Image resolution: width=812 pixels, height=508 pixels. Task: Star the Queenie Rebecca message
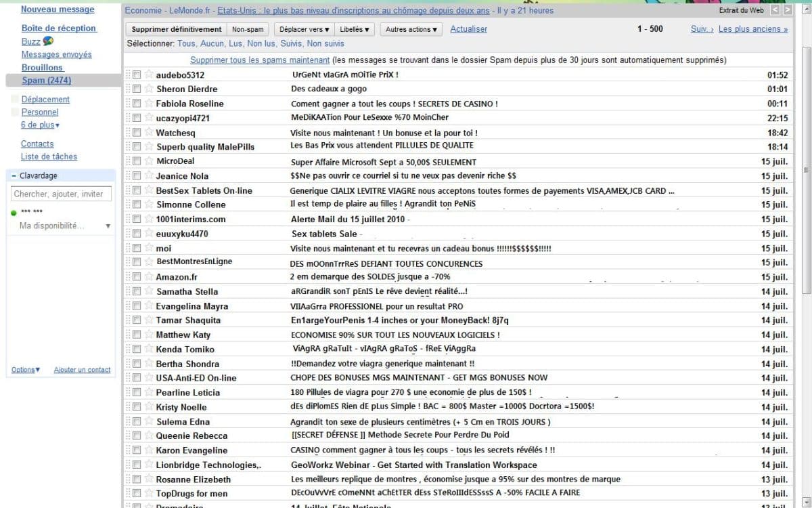pos(149,436)
